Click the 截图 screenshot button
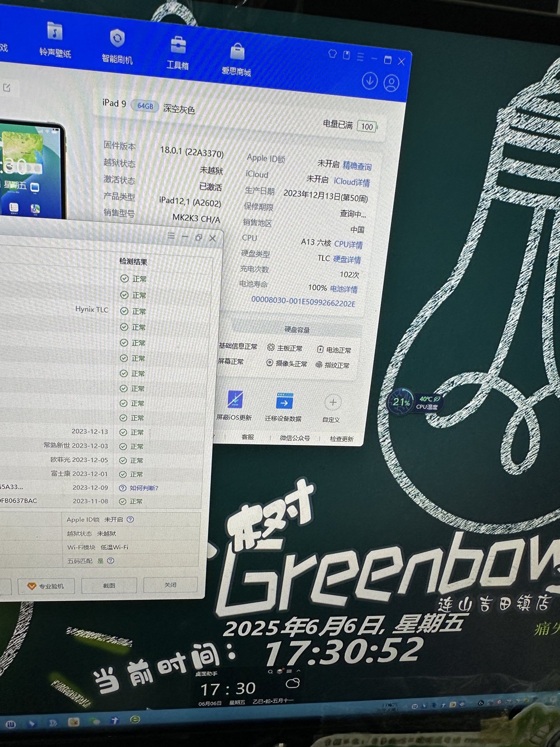 click(109, 585)
